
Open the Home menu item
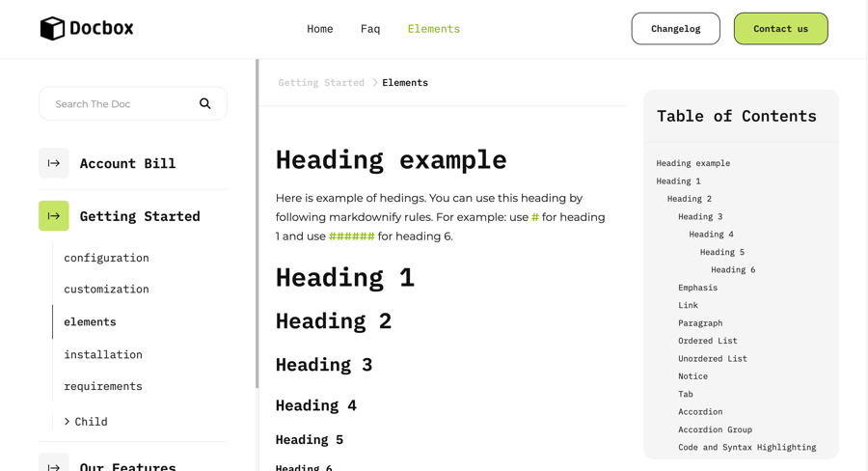pyautogui.click(x=320, y=29)
